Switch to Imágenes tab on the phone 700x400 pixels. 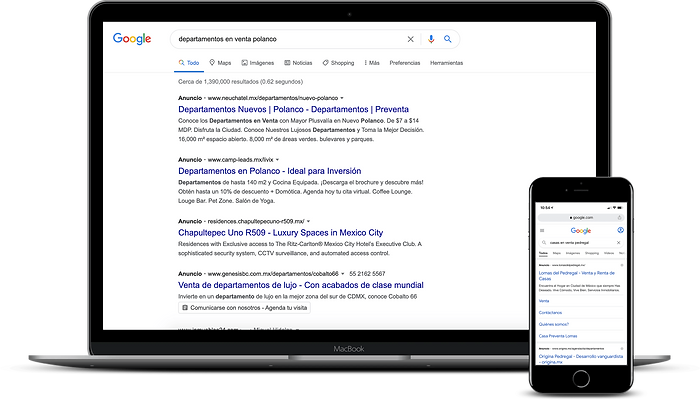point(573,253)
